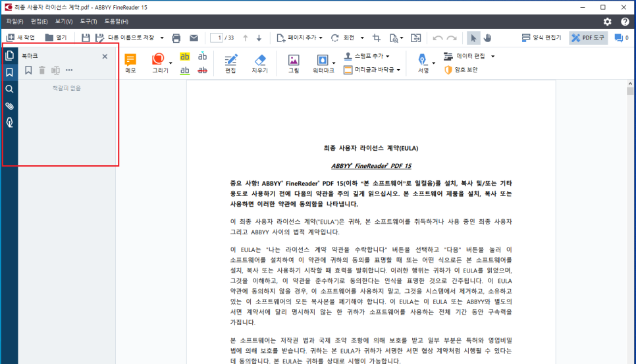Screen dimensions: 636x364
Task: Apply yellow highlight text markup
Action: click(185, 57)
